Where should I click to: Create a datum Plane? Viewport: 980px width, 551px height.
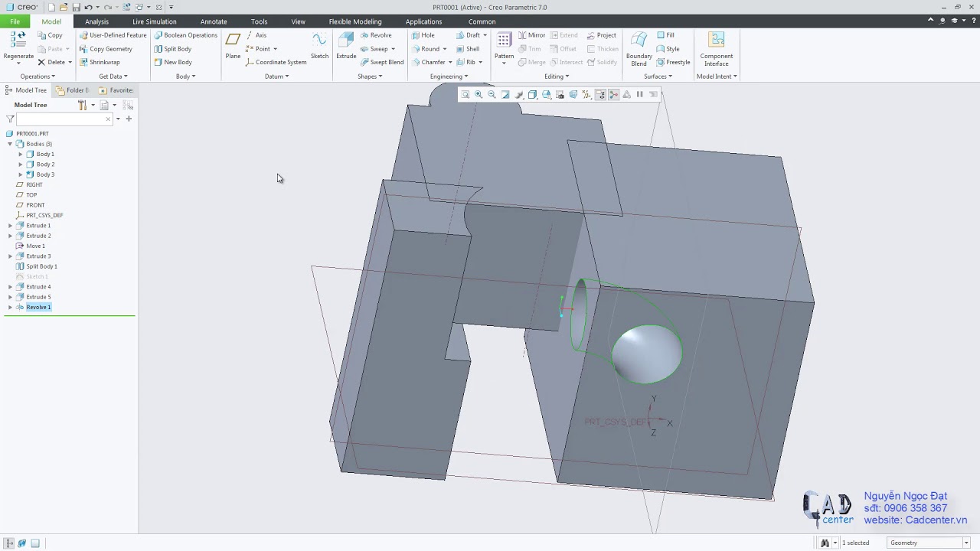pos(233,46)
